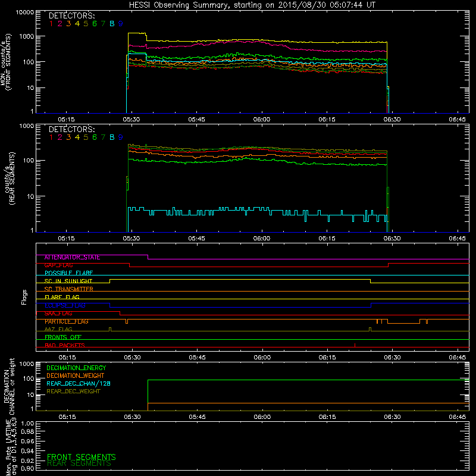Select detector 3 in front segments legend

pyautogui.click(x=68, y=24)
